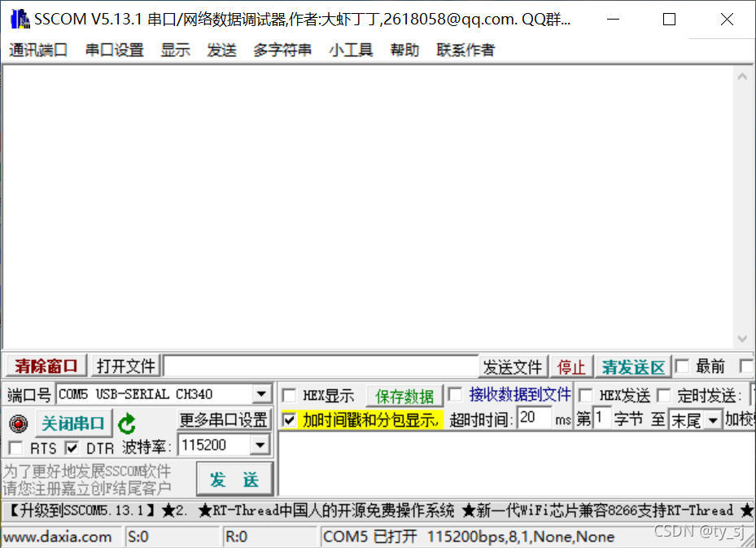Click 保存数据 to save received data
This screenshot has width=756, height=548.
click(404, 396)
